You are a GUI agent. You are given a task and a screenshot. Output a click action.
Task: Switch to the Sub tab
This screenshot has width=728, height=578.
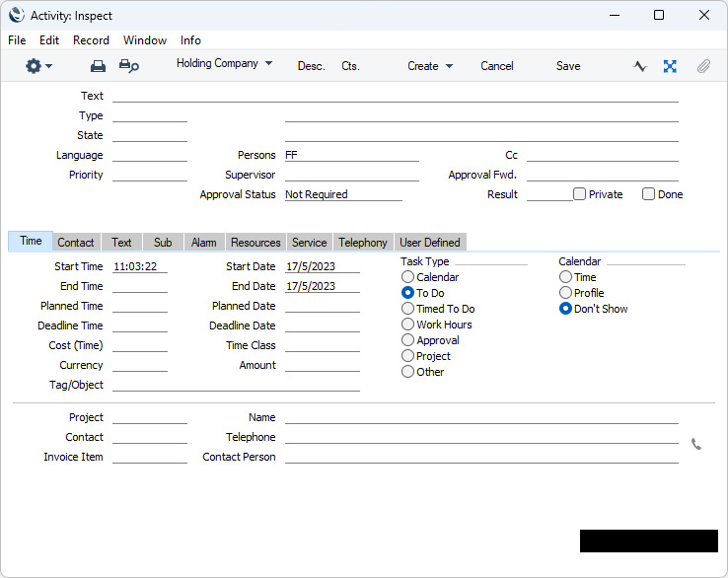(x=163, y=243)
